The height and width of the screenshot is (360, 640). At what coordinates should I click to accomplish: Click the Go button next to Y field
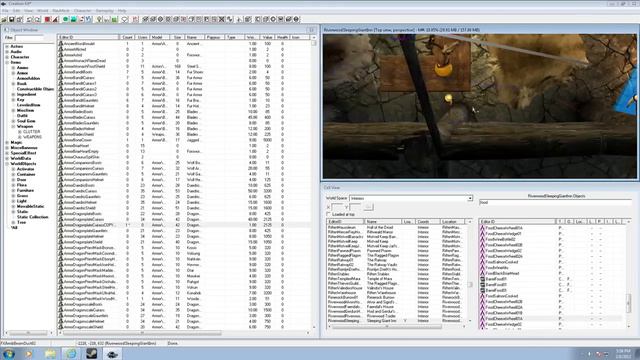point(368,207)
